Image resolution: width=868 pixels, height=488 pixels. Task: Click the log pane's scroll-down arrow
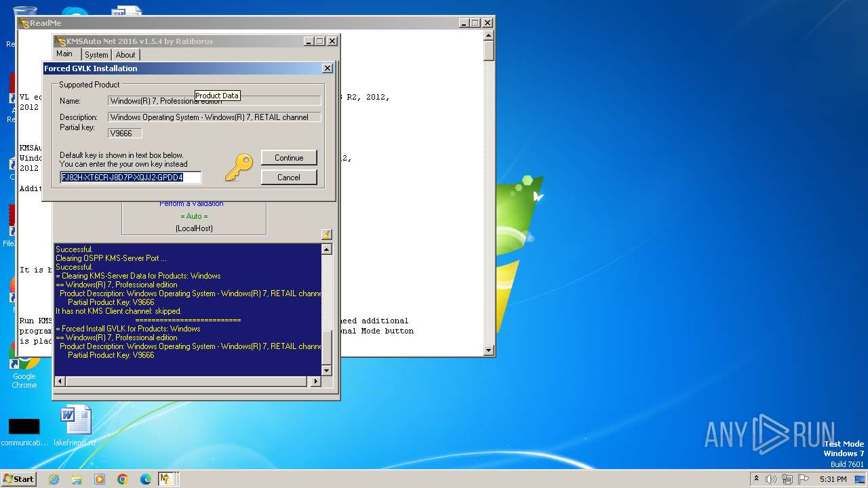click(x=326, y=370)
